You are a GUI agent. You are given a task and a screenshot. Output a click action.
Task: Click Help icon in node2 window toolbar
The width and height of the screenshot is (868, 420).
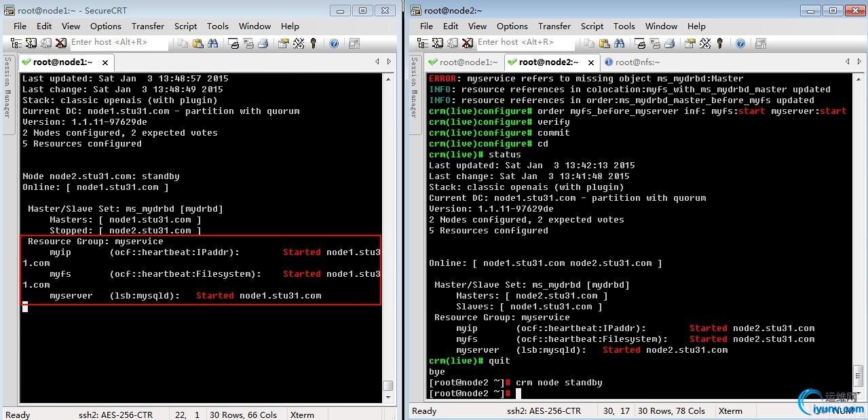click(x=740, y=43)
